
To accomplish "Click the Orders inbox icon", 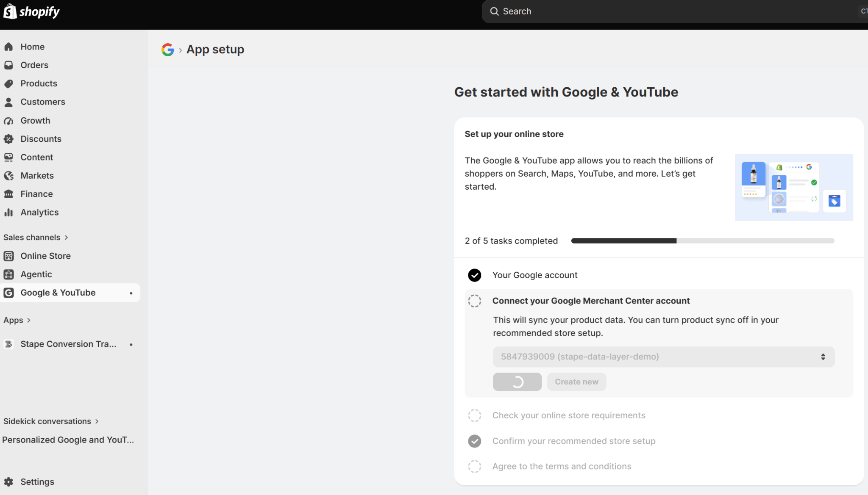I will pyautogui.click(x=8, y=65).
